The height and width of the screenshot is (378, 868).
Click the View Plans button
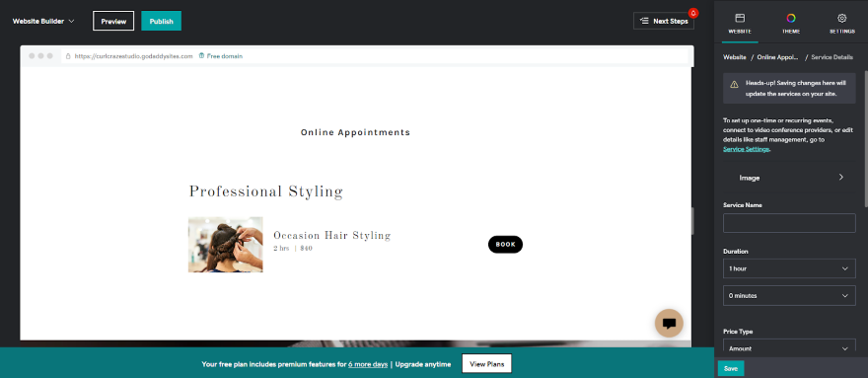pos(486,363)
